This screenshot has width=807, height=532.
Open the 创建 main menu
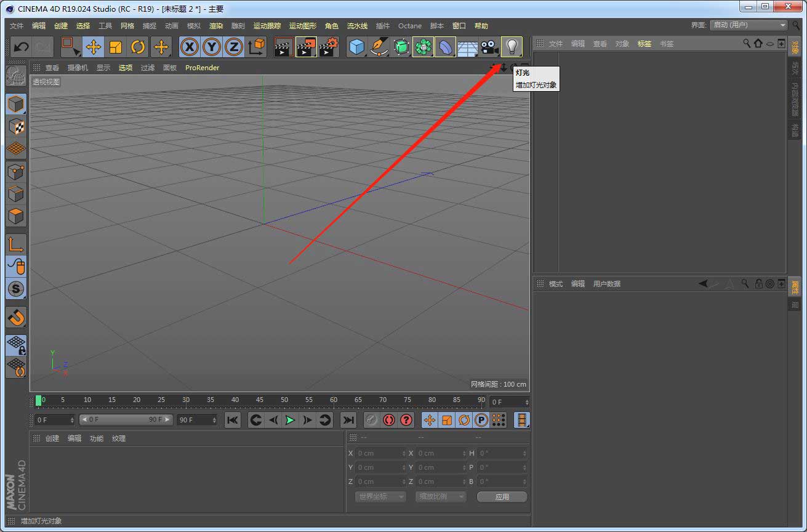pyautogui.click(x=61, y=26)
